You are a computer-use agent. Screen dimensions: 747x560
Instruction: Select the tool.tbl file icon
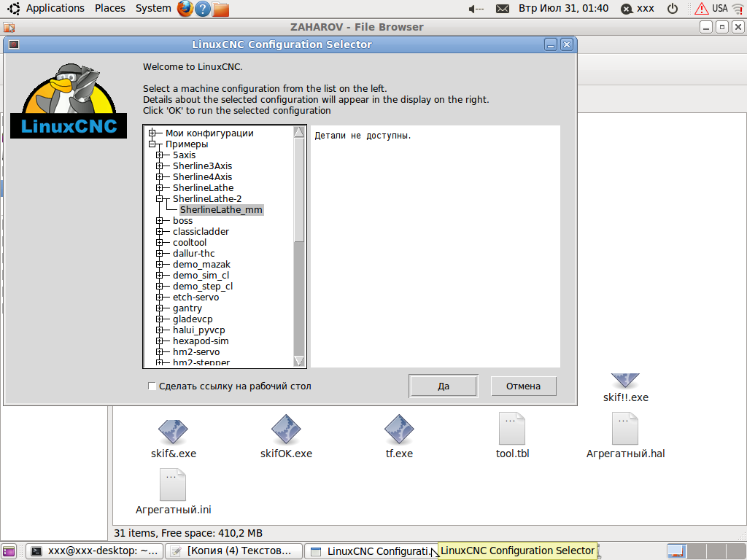[x=512, y=429]
